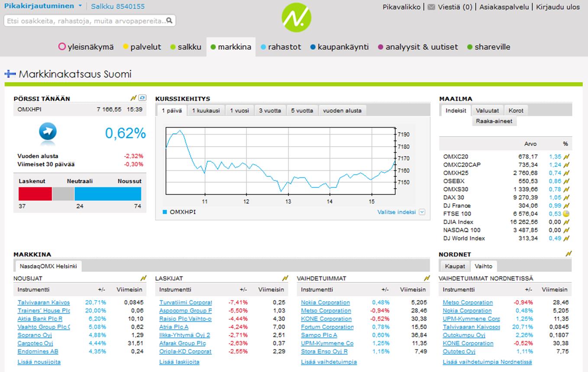Click the blue Noussut bar segment

(x=108, y=194)
